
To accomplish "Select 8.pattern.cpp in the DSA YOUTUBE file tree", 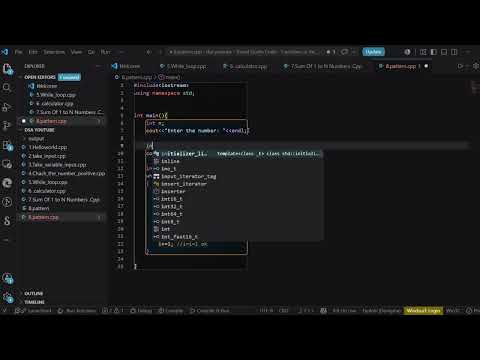I will coord(43,217).
